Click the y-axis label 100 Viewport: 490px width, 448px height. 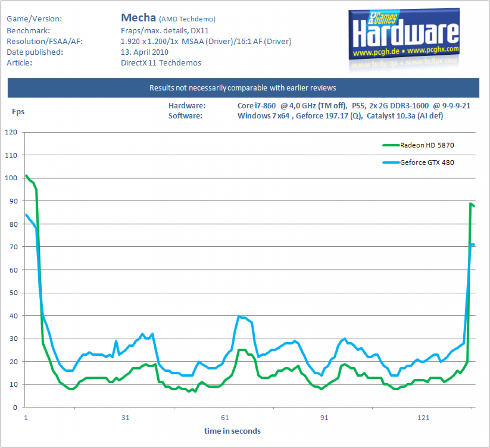click(11, 178)
